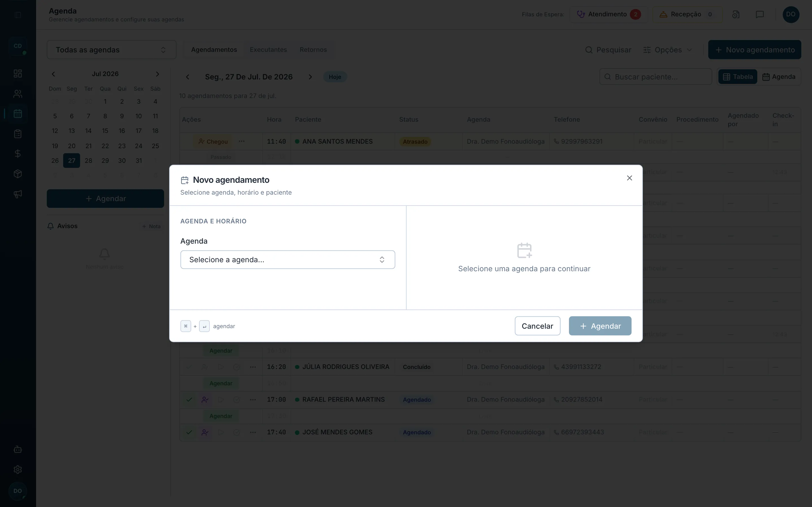Switch to the Retornos tab
The image size is (812, 507).
pyautogui.click(x=313, y=50)
